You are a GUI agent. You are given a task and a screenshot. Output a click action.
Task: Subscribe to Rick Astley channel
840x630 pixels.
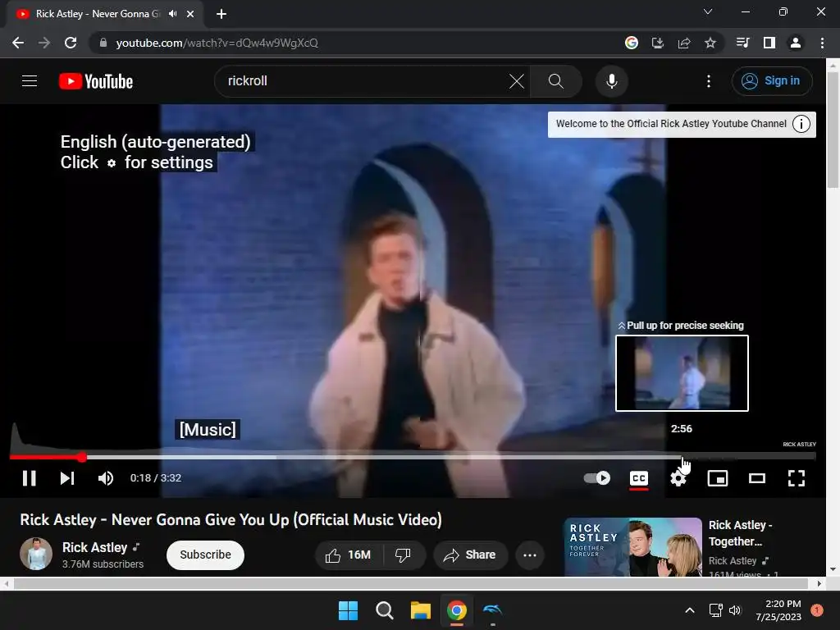point(205,555)
